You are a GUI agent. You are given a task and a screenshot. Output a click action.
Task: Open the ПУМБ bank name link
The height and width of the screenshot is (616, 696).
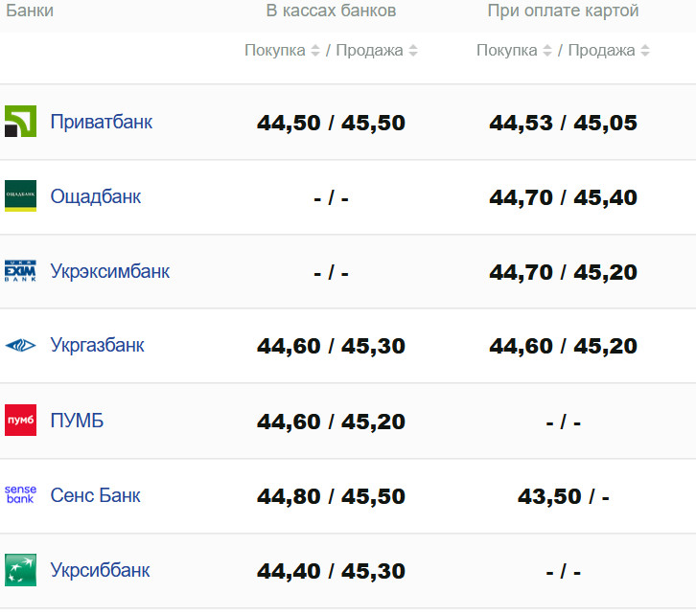[77, 420]
